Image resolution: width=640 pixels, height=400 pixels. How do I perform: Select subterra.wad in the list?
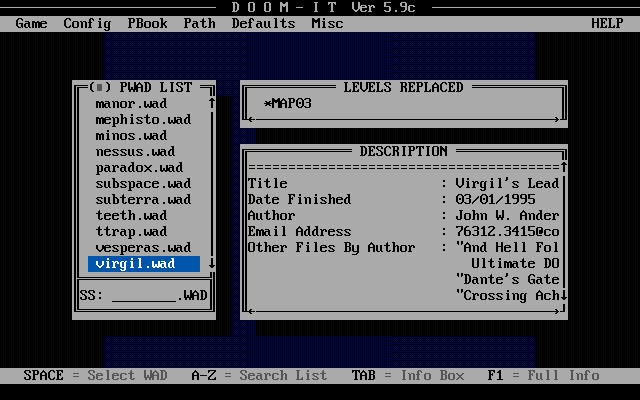(x=144, y=200)
